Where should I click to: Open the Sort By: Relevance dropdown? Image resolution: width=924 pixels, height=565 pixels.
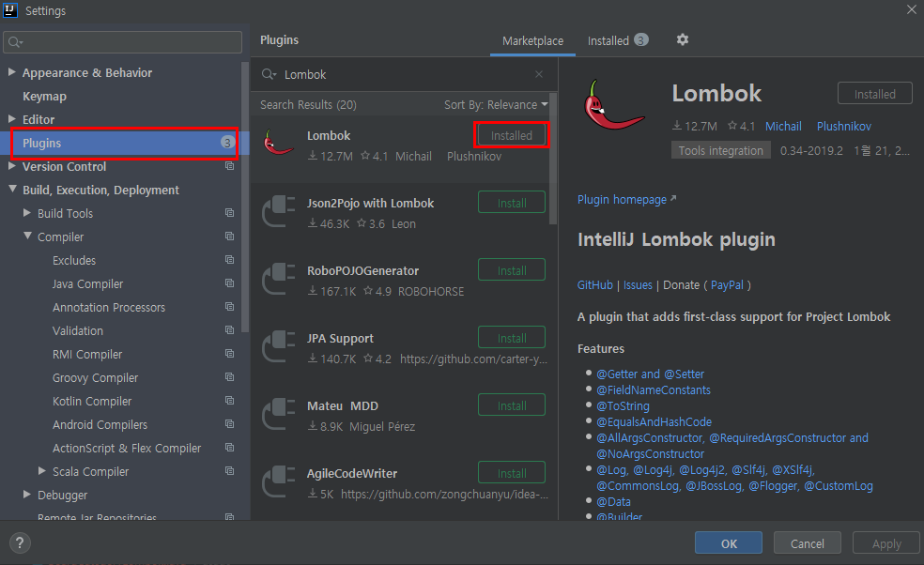point(496,105)
